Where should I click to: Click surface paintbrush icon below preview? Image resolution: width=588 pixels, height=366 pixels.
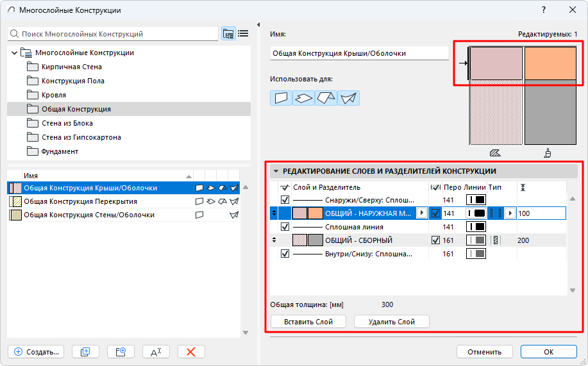[548, 153]
